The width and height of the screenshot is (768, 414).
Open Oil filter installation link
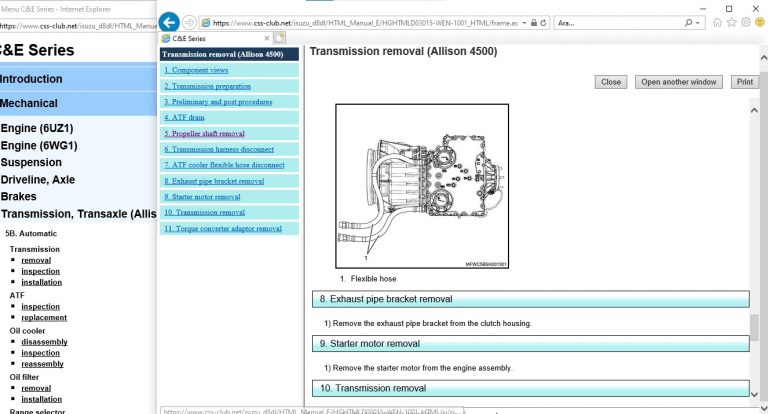click(41, 399)
